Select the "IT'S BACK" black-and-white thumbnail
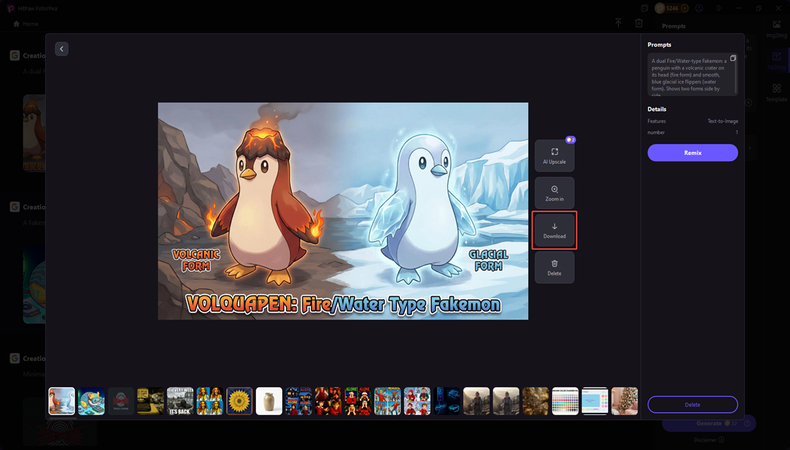The width and height of the screenshot is (790, 450). click(180, 401)
